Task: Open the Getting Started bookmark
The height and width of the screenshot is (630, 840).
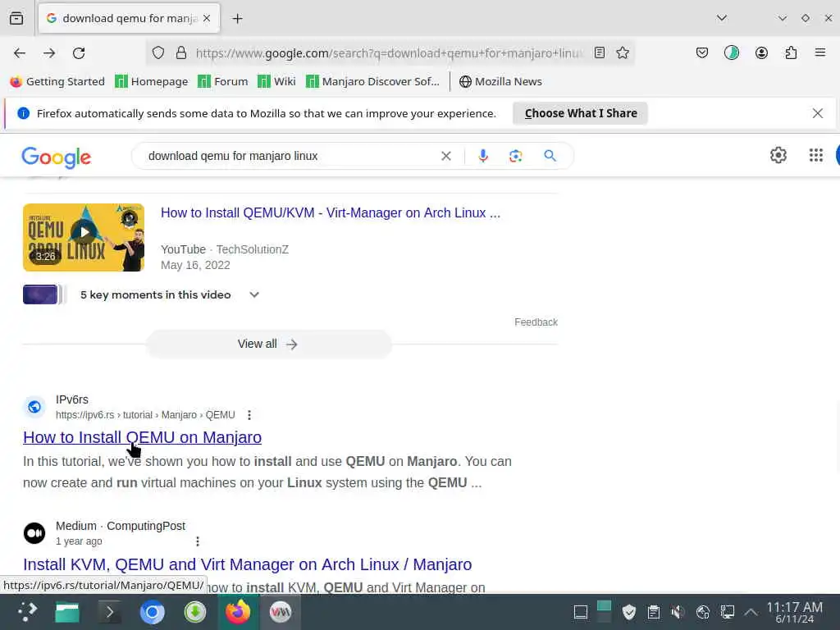Action: click(x=58, y=81)
